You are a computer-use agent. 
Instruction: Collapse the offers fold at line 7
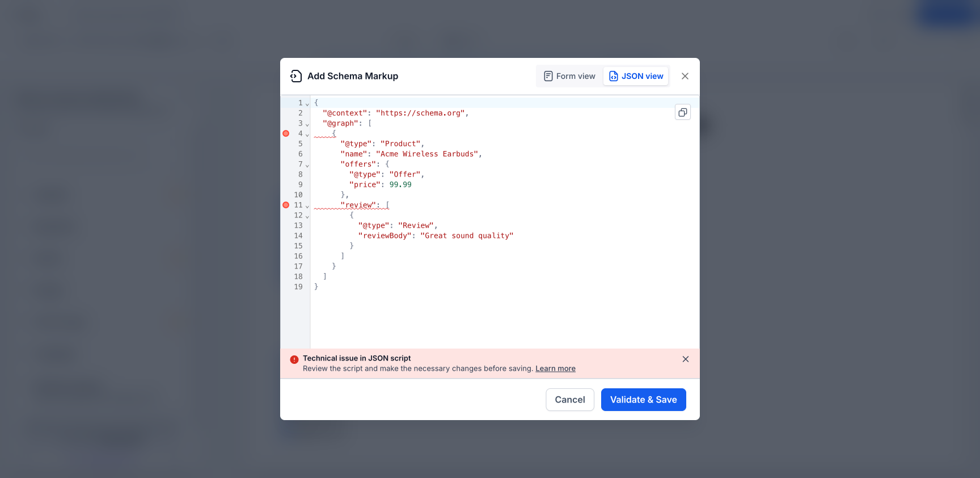(307, 165)
